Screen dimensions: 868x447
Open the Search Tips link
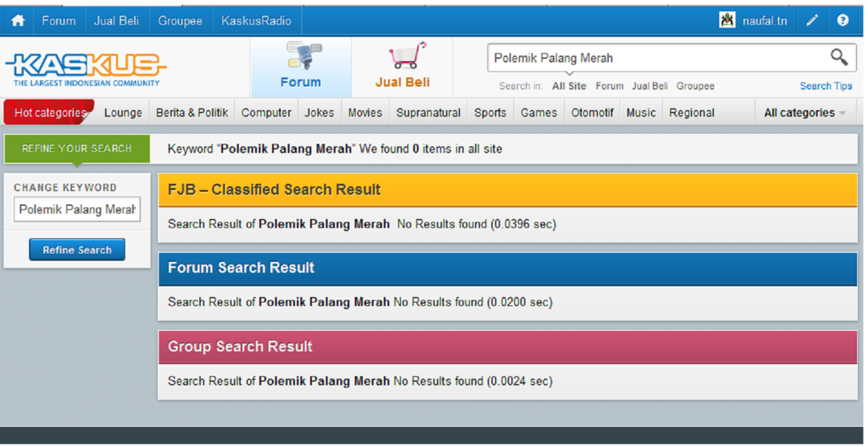click(x=826, y=86)
